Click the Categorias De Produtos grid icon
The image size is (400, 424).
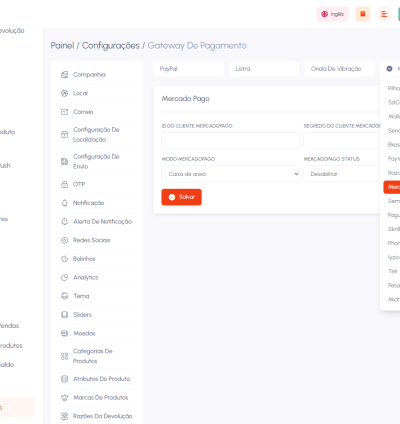pyautogui.click(x=65, y=356)
